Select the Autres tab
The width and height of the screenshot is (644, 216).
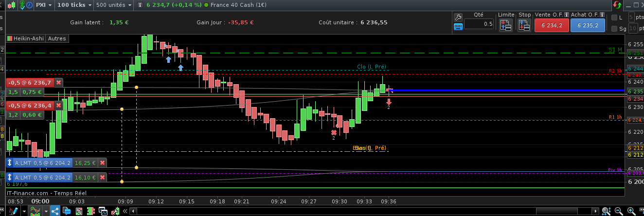pyautogui.click(x=57, y=38)
